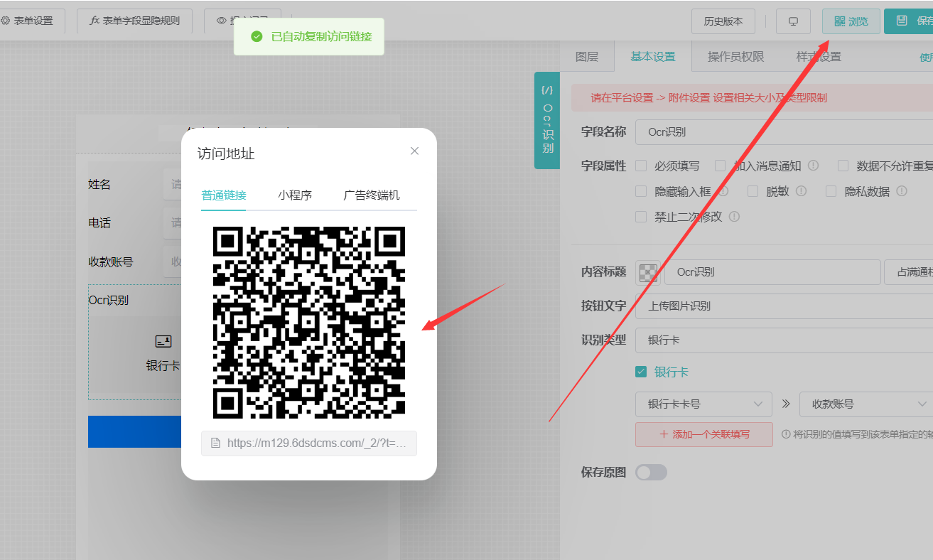Click the access URL field in the dialog
This screenshot has width=933, height=560.
click(309, 443)
